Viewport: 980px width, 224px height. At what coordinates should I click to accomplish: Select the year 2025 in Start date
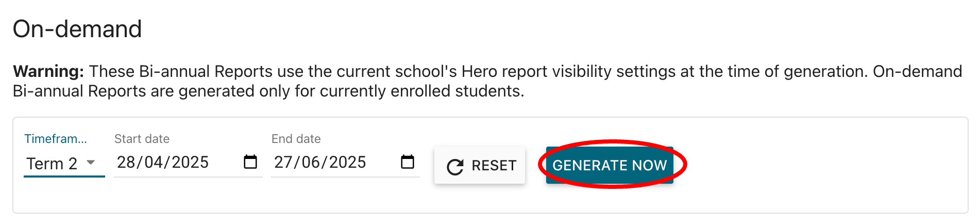[x=190, y=163]
